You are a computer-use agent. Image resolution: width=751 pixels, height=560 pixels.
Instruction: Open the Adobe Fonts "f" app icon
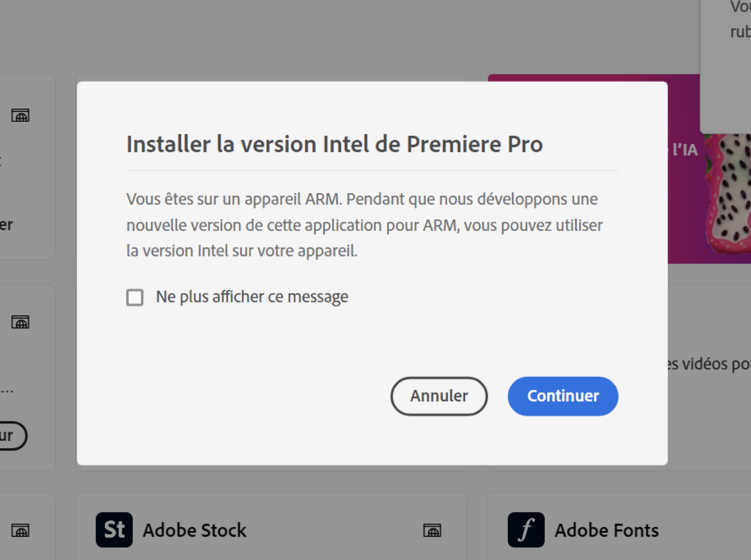click(x=526, y=530)
